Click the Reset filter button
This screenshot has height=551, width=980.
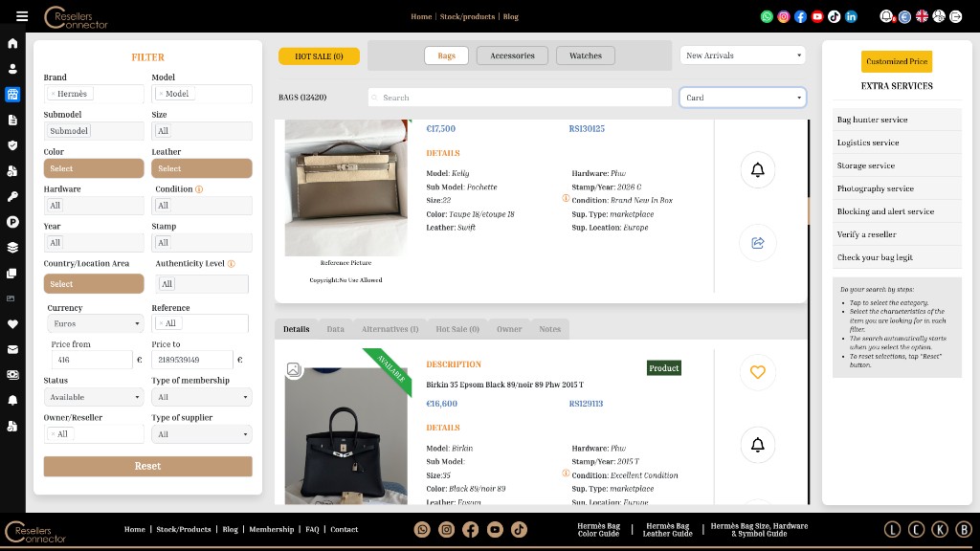(147, 466)
